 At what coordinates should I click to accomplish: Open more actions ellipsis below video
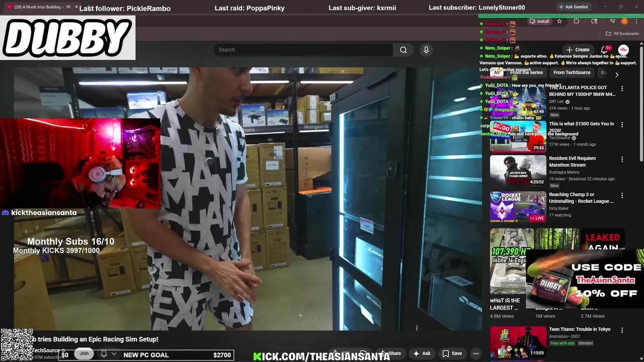[475, 353]
